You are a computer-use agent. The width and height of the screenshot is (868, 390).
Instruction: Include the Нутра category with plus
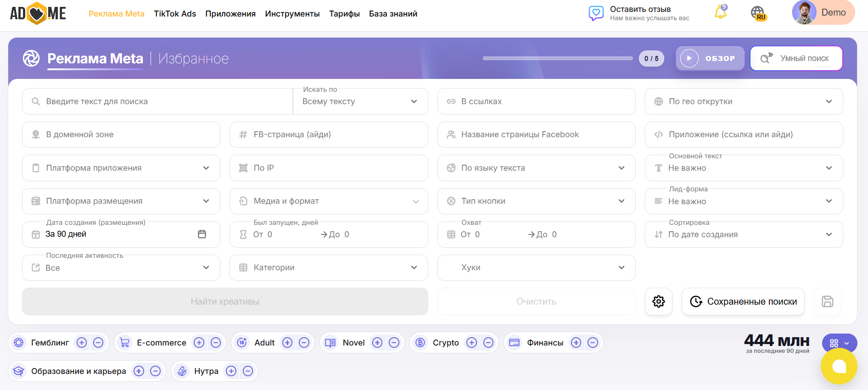click(x=231, y=371)
